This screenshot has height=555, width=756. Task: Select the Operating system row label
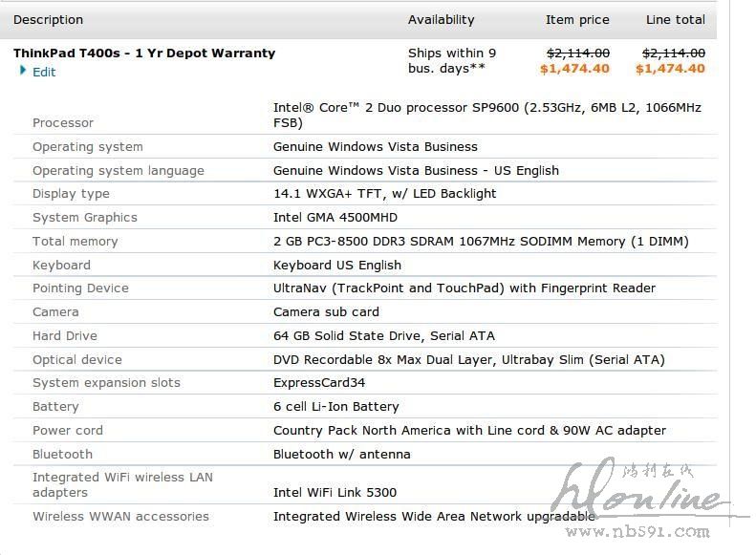(88, 147)
